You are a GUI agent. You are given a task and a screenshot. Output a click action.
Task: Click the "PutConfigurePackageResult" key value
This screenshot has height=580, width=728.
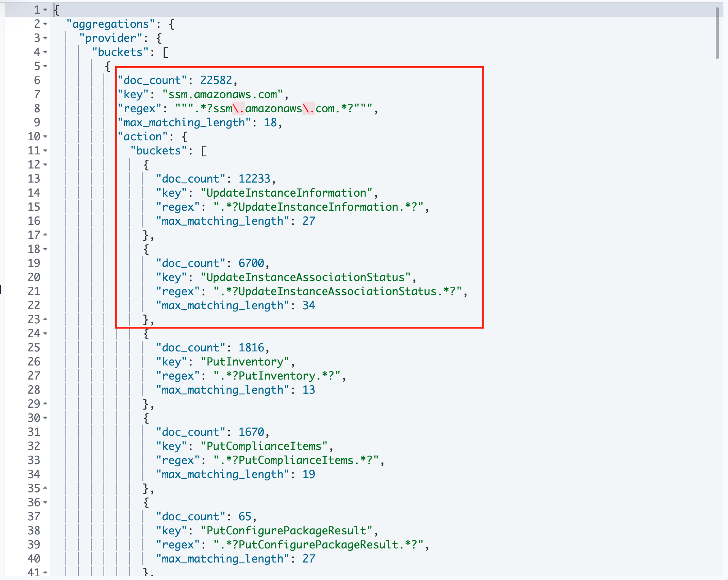[x=286, y=531]
